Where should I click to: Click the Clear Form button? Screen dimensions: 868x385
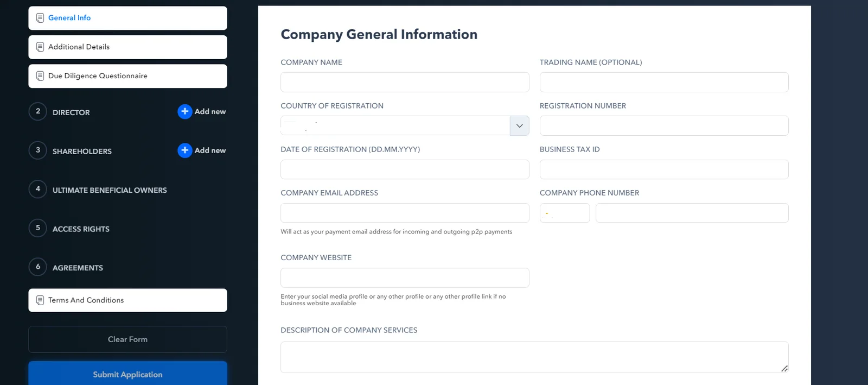tap(127, 339)
